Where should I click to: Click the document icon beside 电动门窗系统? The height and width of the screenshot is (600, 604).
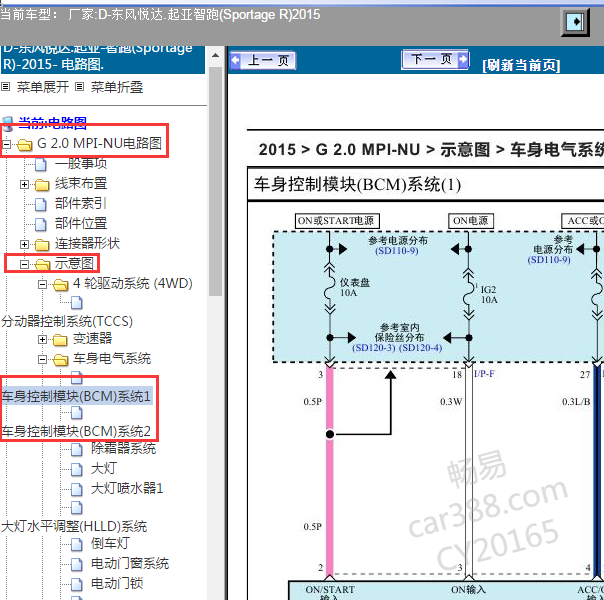(77, 565)
